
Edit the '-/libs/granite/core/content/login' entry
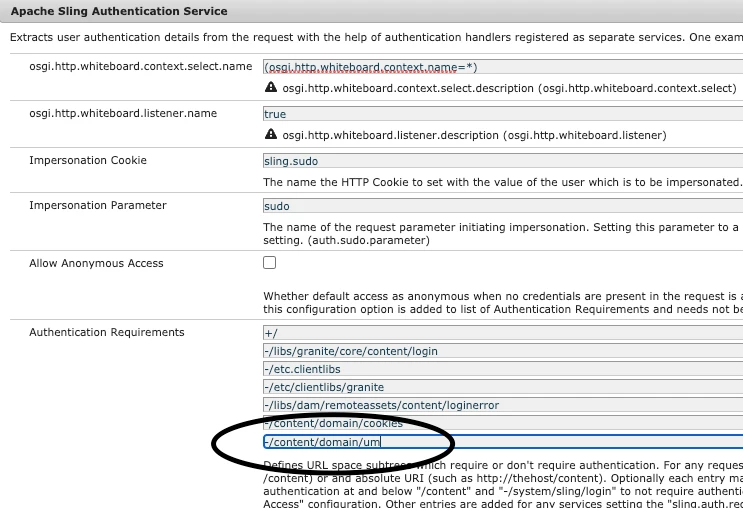[x=503, y=351]
